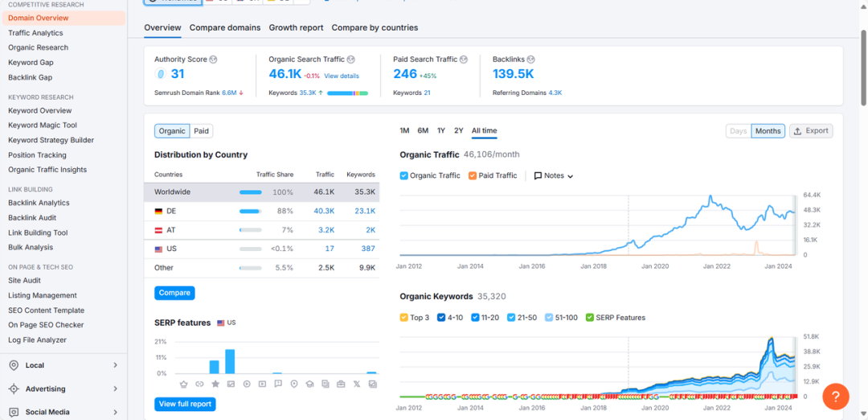
Task: Expand the Advertising sidebar section
Action: tap(115, 389)
